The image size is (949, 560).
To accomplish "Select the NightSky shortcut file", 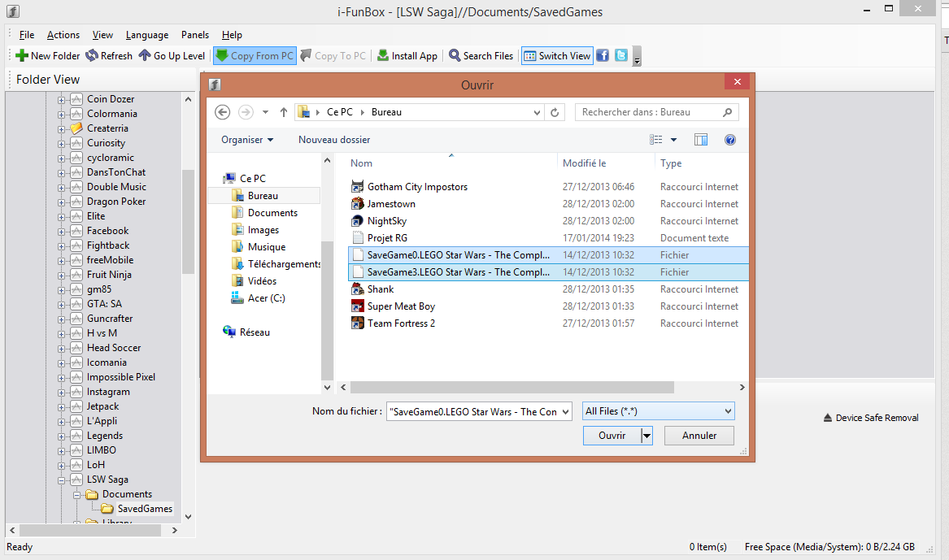I will (387, 221).
